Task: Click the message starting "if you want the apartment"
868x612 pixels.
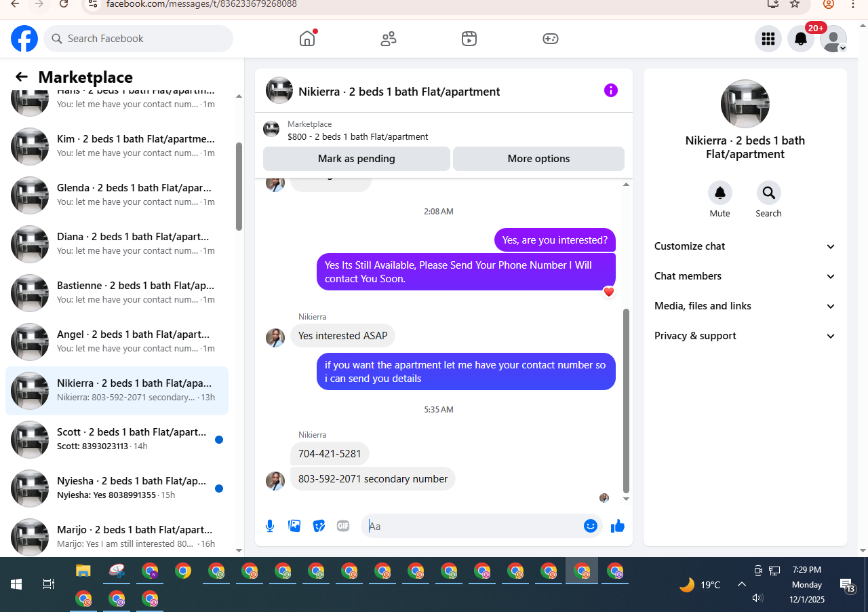Action: (466, 371)
